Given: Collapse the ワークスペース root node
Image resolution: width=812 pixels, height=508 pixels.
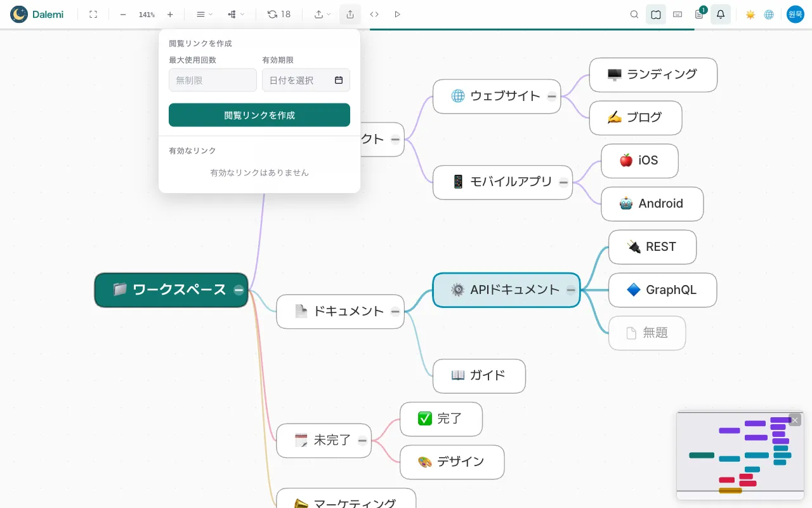Looking at the screenshot, I should 239,290.
